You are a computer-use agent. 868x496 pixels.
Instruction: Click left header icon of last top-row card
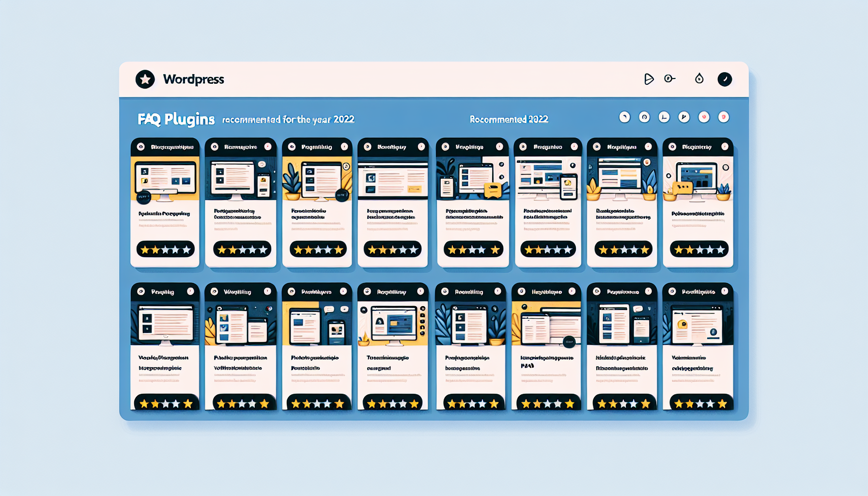pos(672,147)
